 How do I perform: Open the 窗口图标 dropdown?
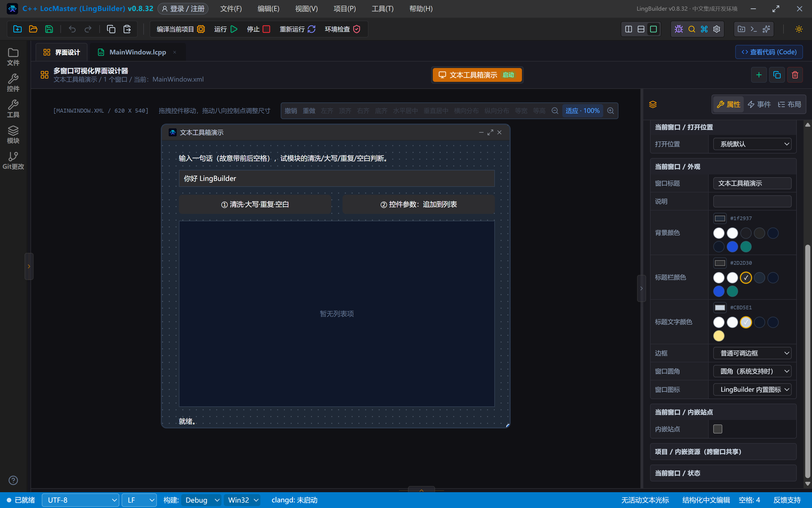[752, 389]
